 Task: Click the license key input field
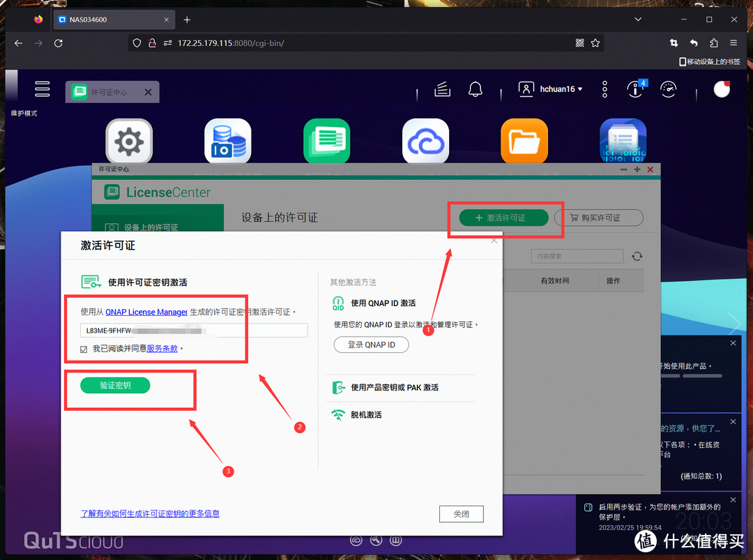point(194,331)
